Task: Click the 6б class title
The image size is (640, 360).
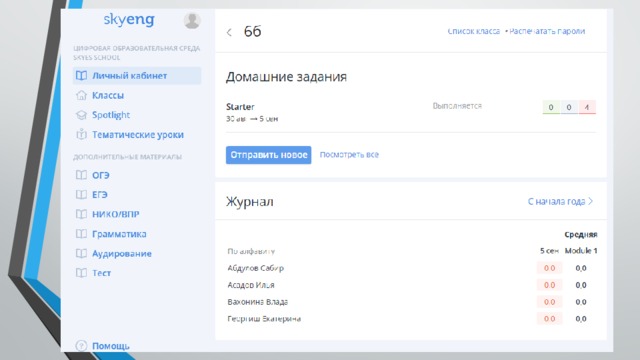Action: click(252, 31)
